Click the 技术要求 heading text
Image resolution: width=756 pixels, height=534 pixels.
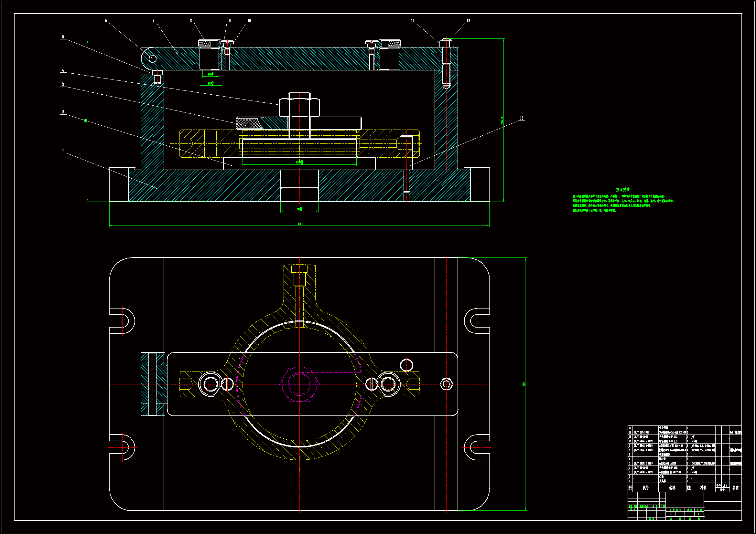[x=622, y=190]
